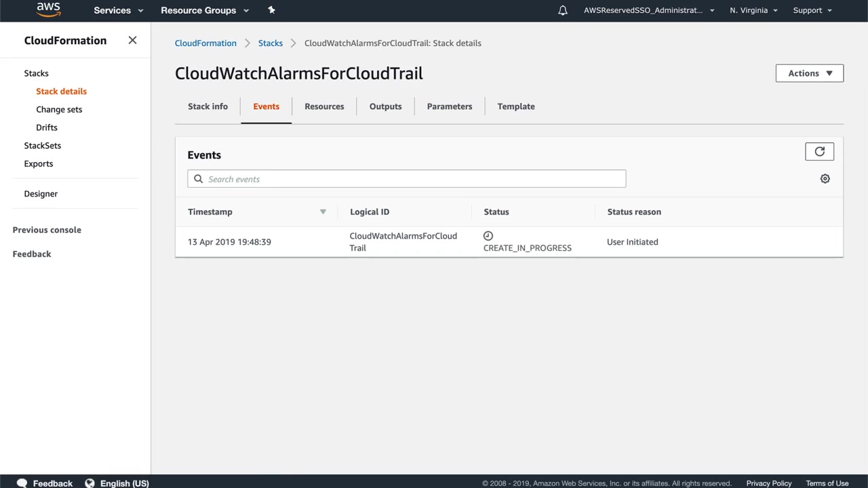Switch to the Template tab
The width and height of the screenshot is (868, 488).
pos(516,106)
